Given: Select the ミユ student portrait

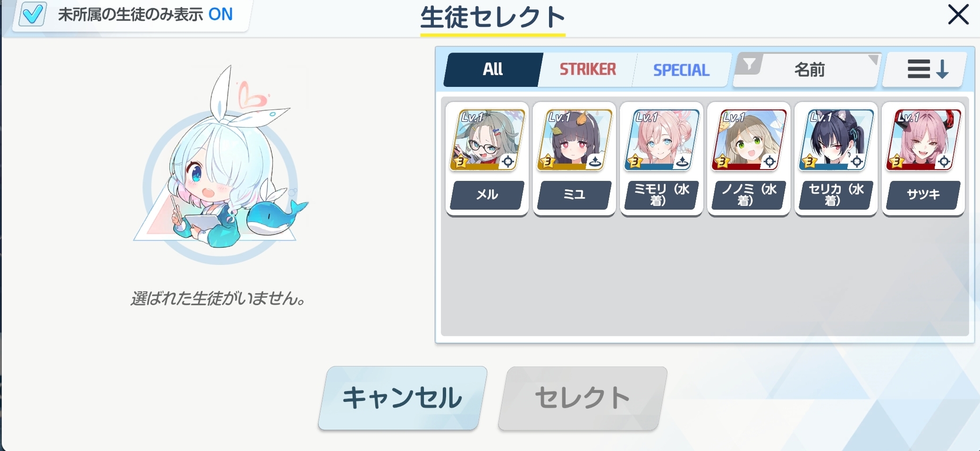Looking at the screenshot, I should [x=574, y=140].
